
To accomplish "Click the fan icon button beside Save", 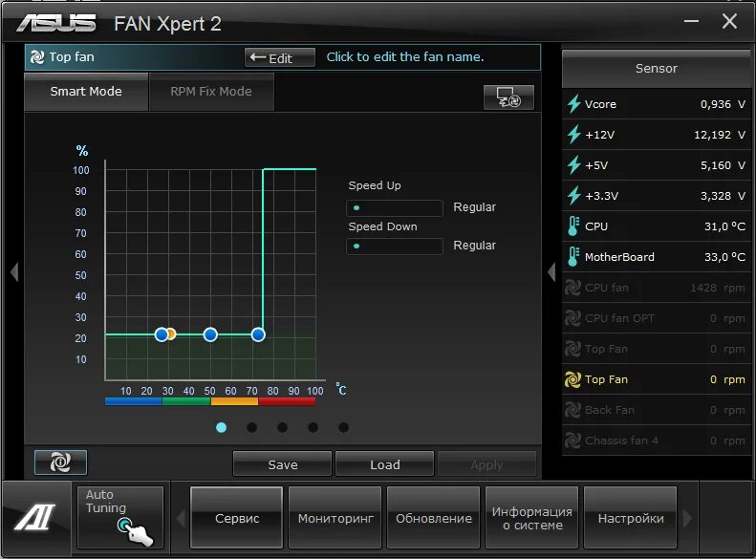I will [x=61, y=462].
